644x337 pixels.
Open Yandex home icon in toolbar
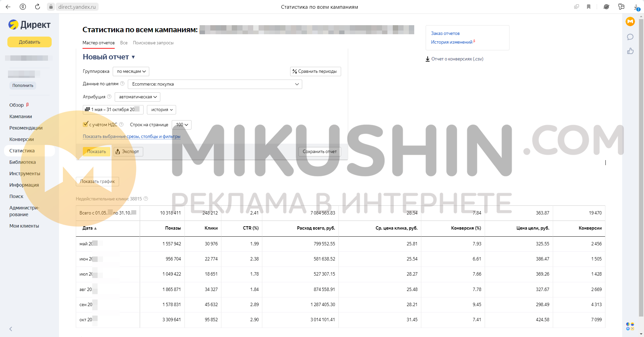click(x=23, y=7)
